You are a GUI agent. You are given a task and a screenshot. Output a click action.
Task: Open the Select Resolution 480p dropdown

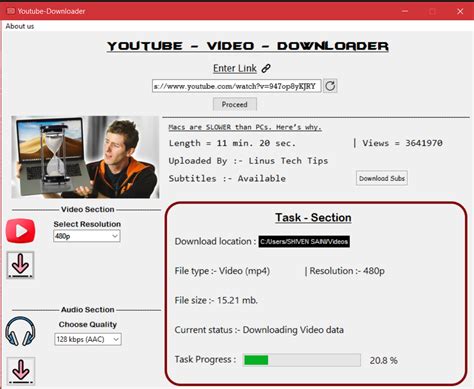[87, 236]
